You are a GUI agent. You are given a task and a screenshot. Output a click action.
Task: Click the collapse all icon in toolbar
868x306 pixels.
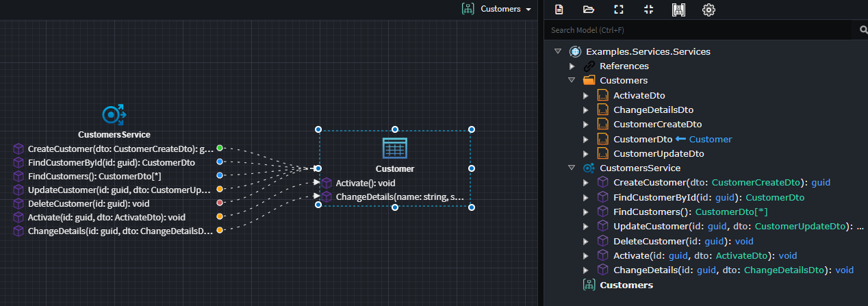(x=649, y=10)
